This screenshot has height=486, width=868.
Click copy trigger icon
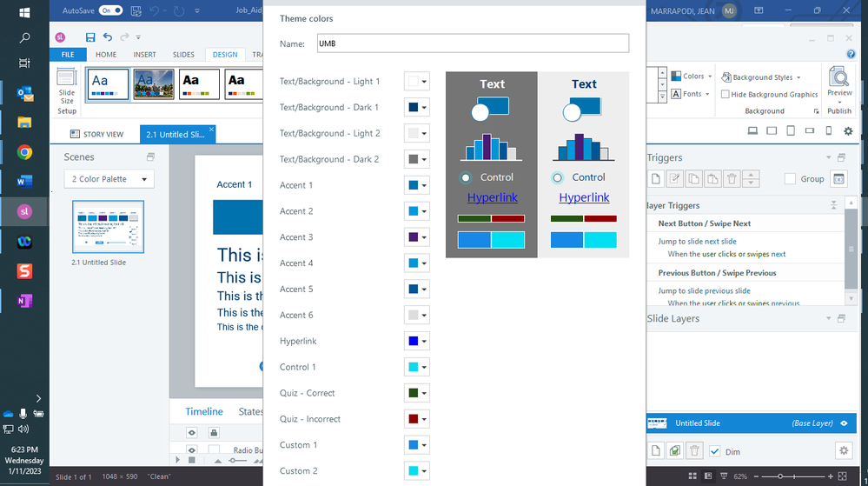point(693,178)
